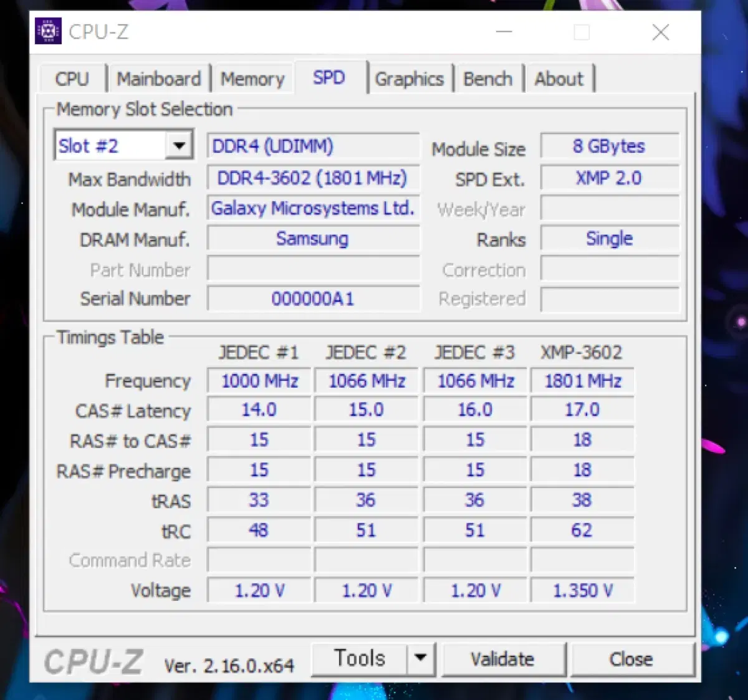Switch to the Memory tab
The width and height of the screenshot is (748, 700).
tap(252, 79)
